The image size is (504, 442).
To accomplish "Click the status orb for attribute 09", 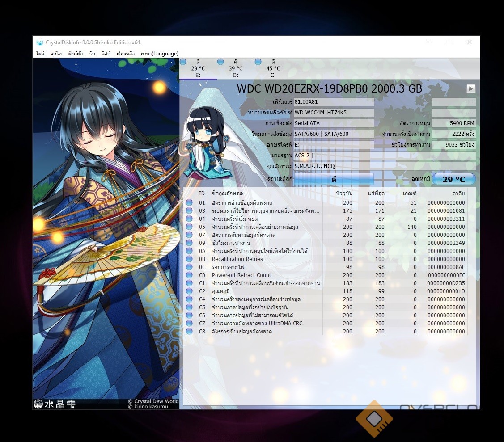I will pos(189,243).
